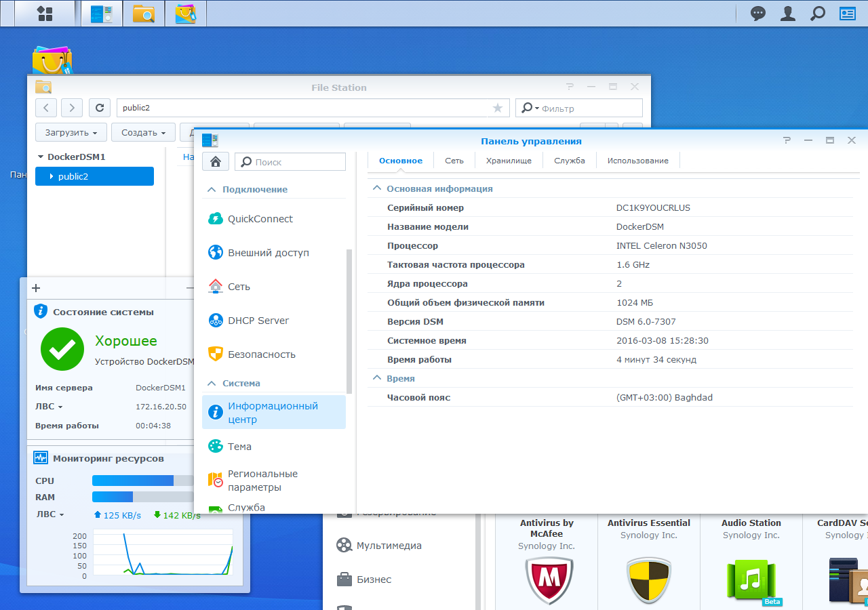This screenshot has width=868, height=610.
Task: Open QuickConnect settings
Action: [x=260, y=219]
